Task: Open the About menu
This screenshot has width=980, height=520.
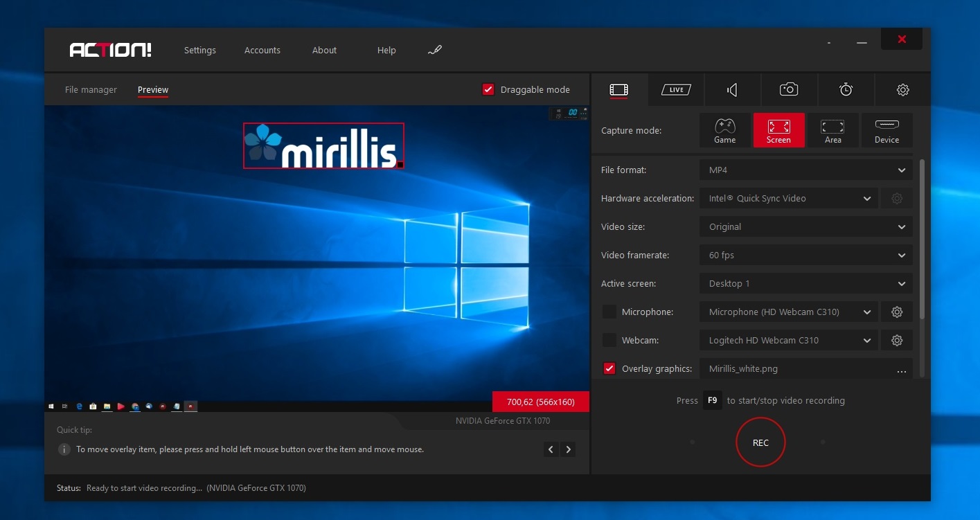Action: click(x=324, y=50)
